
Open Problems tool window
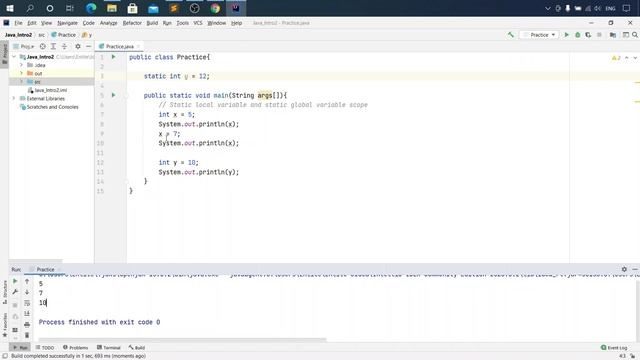tap(76, 348)
